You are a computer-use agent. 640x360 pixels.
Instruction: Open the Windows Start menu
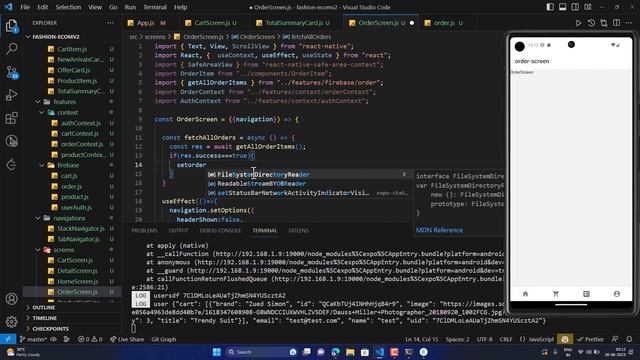tap(217, 352)
